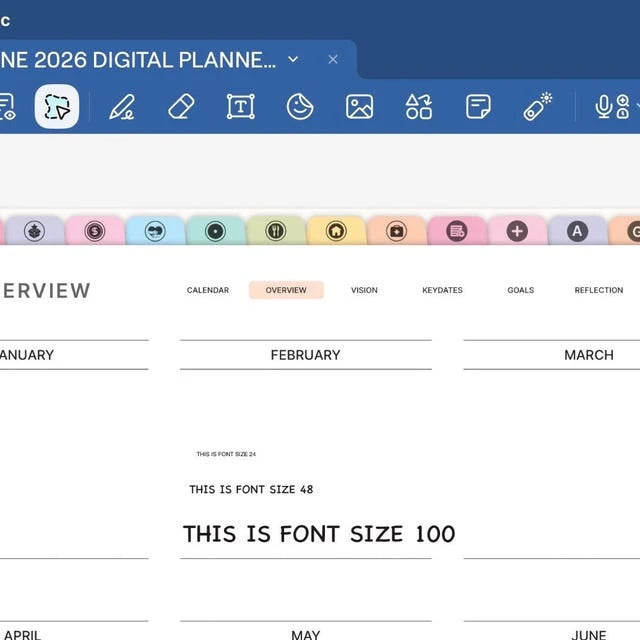Activate the Text box tool
Screen dimensions: 640x640
(x=241, y=107)
